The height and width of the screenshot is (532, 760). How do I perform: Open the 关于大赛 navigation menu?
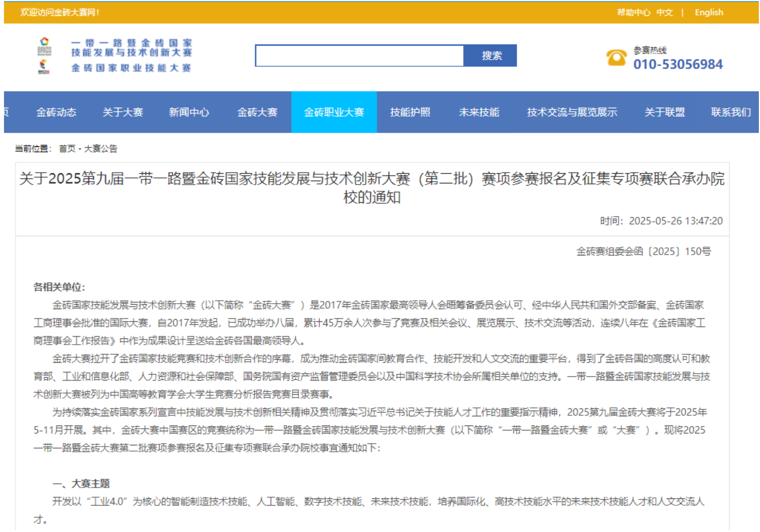click(122, 112)
